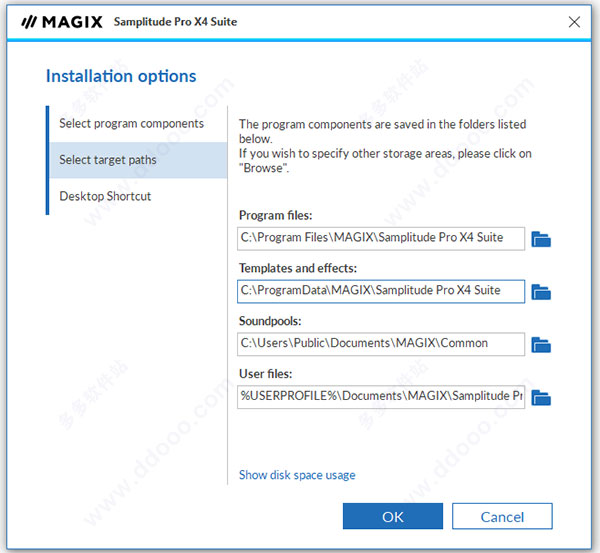This screenshot has height=553, width=600.
Task: Click the 'Samplitude Pro X4 Suite' title text
Action: (175, 22)
